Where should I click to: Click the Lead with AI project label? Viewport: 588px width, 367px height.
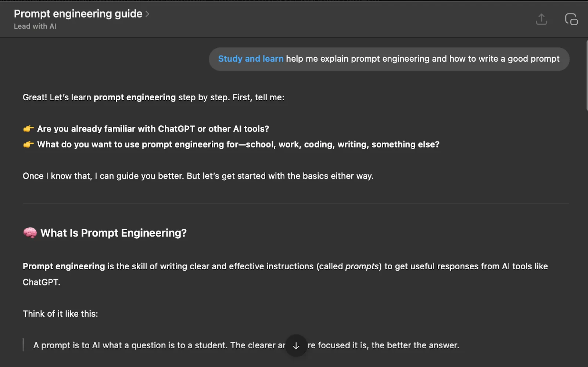pyautogui.click(x=35, y=26)
